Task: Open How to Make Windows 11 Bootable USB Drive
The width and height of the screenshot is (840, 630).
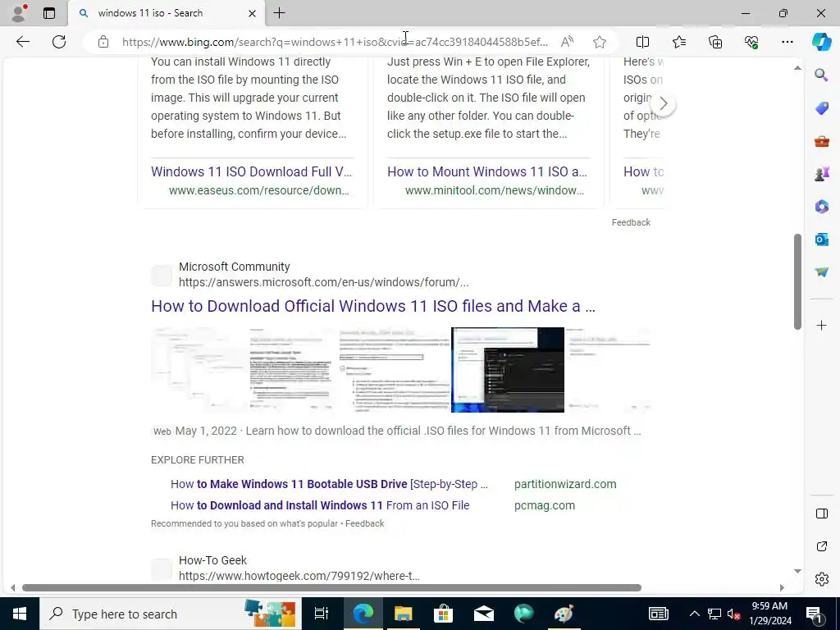Action: tap(329, 484)
